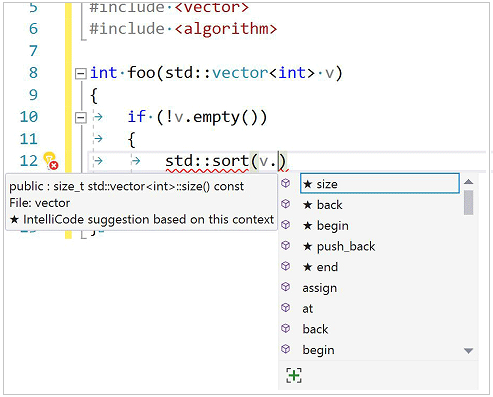Viewport: 493px width, 397px height.
Task: Click the completion list scrollbar thumb
Action: tap(468, 202)
